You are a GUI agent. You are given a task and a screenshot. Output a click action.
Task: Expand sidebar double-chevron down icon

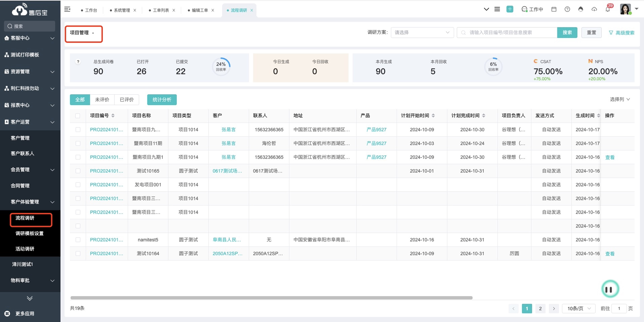[x=30, y=298]
